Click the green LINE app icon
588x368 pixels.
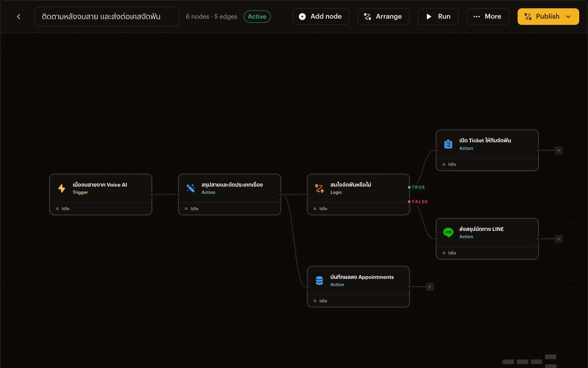click(448, 232)
